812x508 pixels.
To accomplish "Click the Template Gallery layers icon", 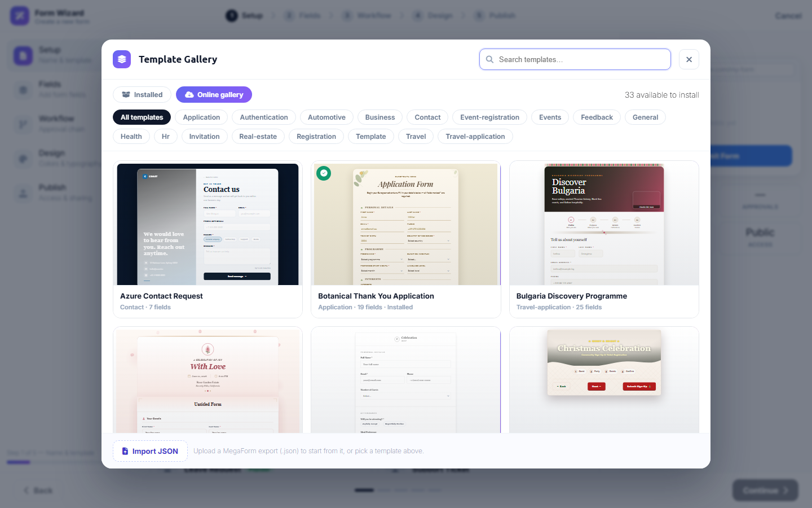I will click(x=122, y=59).
